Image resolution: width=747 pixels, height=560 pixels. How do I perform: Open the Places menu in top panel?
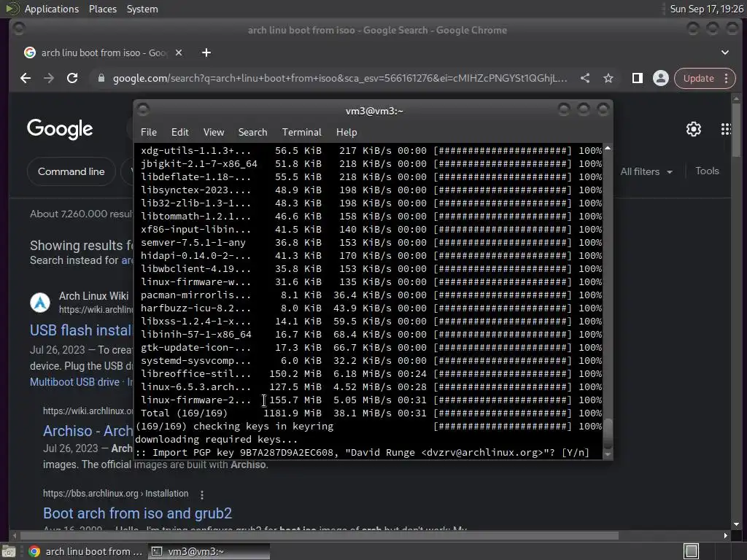coord(102,9)
